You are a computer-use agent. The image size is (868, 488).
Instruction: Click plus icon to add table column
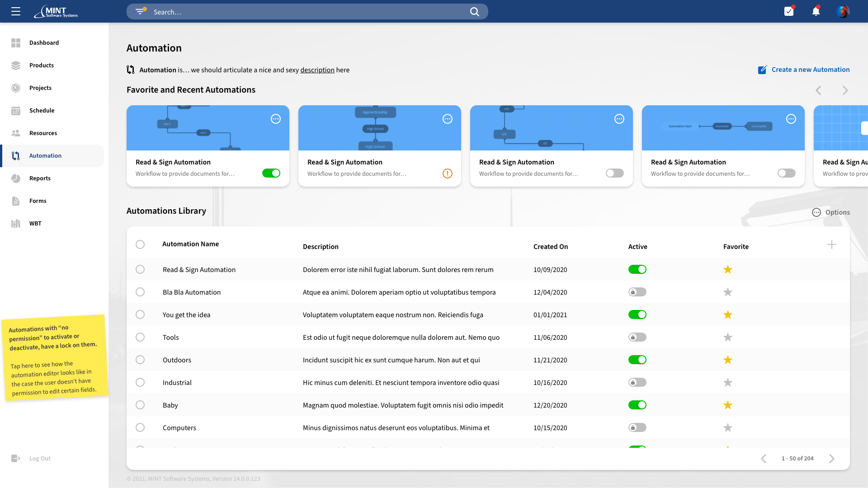click(x=831, y=244)
